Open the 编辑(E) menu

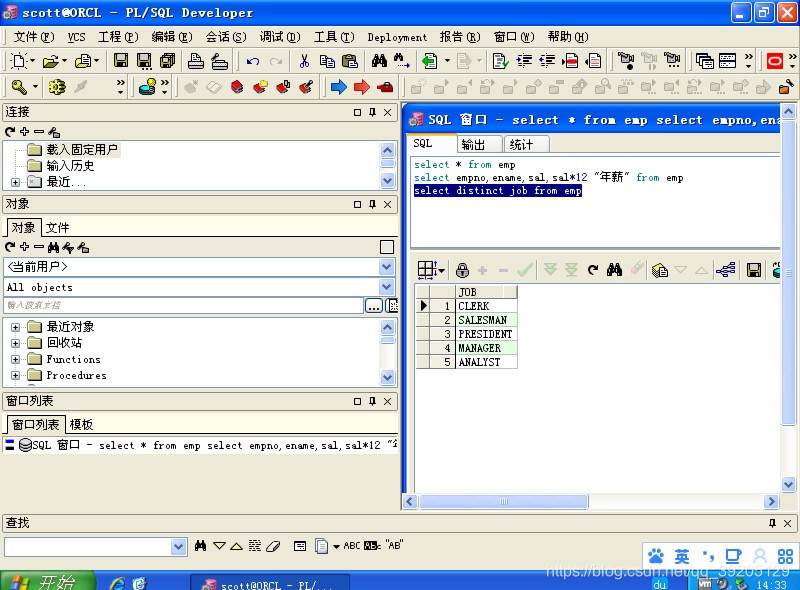click(172, 37)
